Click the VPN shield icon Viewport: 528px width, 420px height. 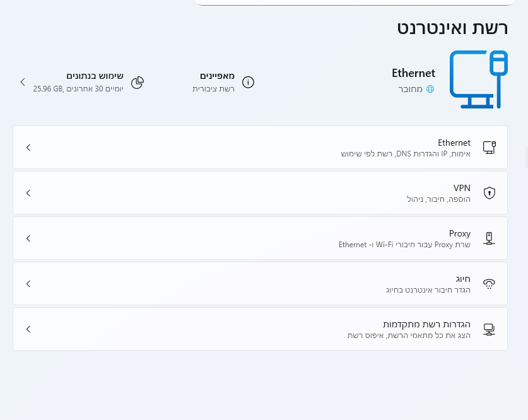click(x=490, y=193)
